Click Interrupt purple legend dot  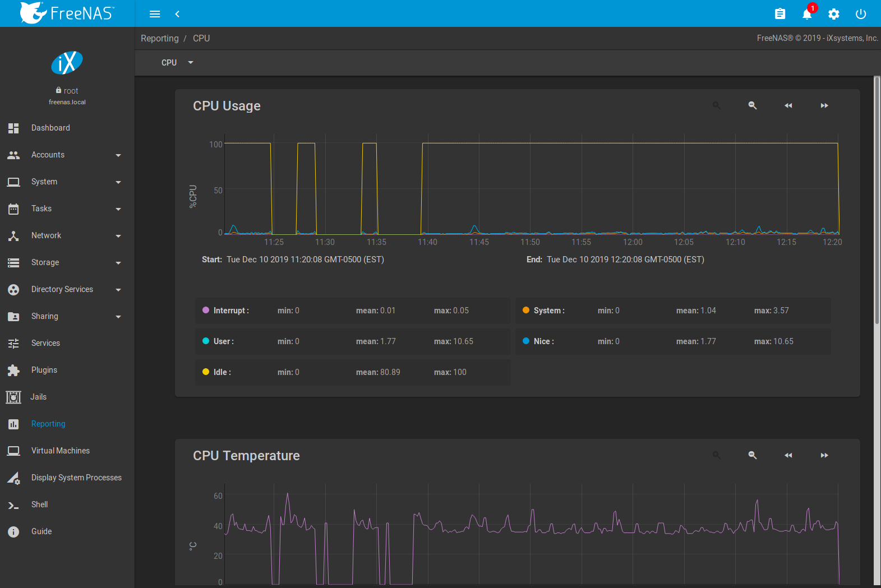206,310
